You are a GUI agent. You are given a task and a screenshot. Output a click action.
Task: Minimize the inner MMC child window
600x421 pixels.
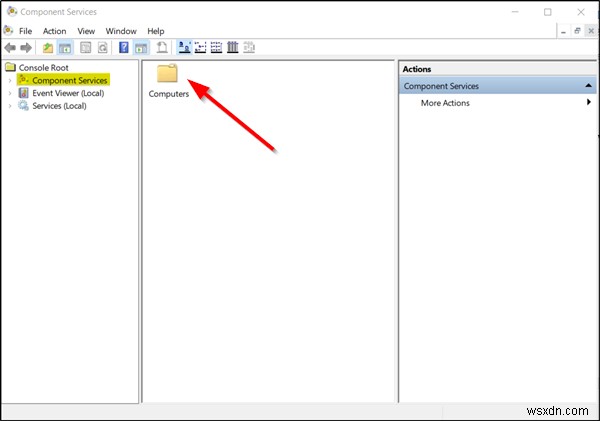563,31
